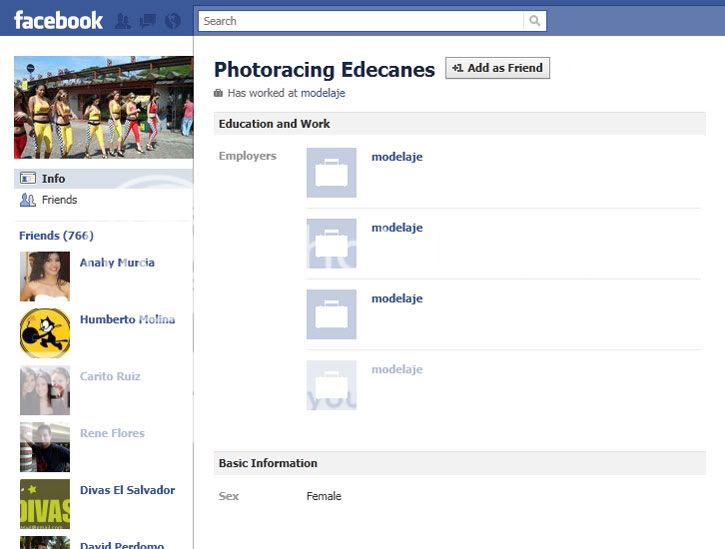Open the Friends (766) list link

pyautogui.click(x=56, y=235)
